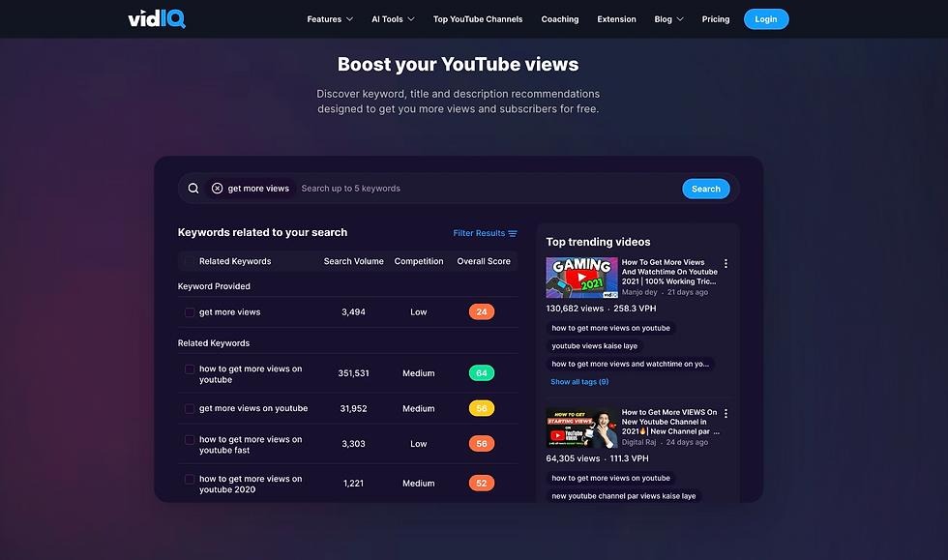Image resolution: width=948 pixels, height=560 pixels.
Task: Click the channel name Digital Raj
Action: point(638,442)
